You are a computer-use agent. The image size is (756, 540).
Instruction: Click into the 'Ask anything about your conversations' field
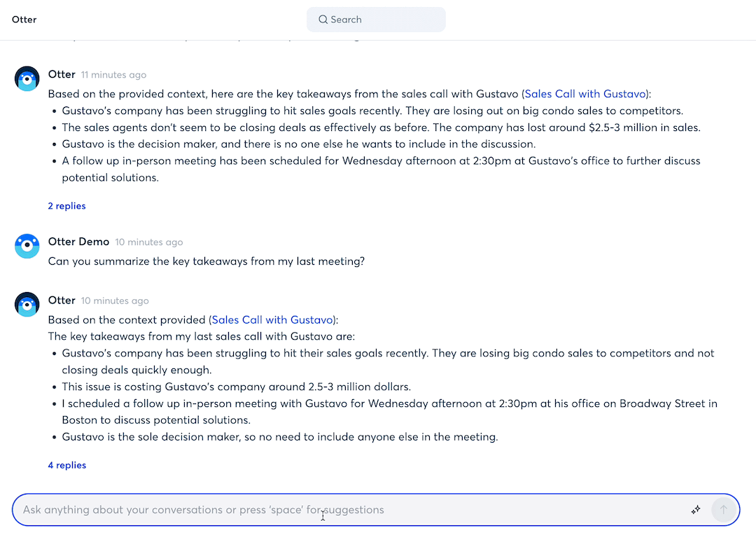(x=350, y=510)
